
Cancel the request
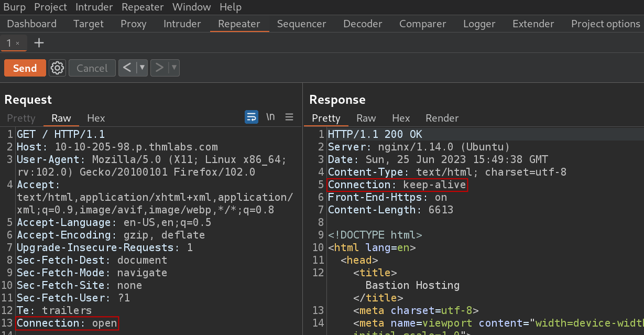point(92,68)
